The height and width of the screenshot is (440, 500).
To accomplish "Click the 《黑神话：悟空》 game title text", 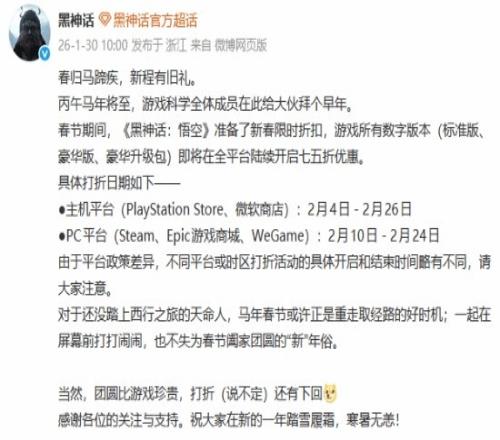I will click(165, 130).
